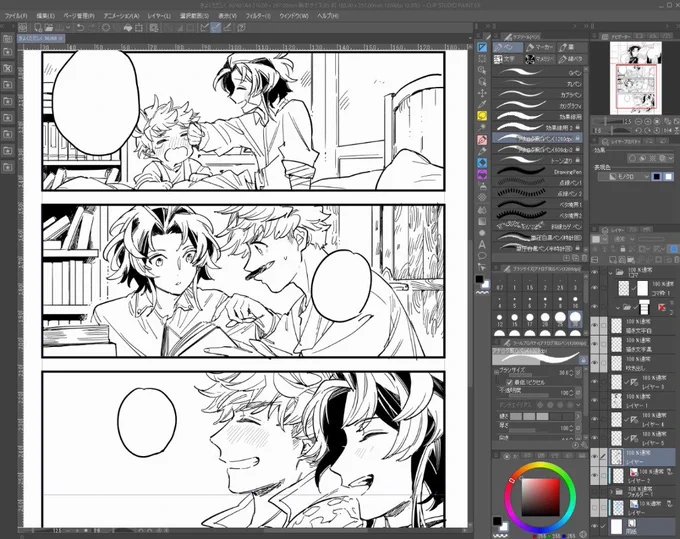The image size is (680, 539).
Task: Open the レイヤー(L) menu
Action: pos(159,16)
